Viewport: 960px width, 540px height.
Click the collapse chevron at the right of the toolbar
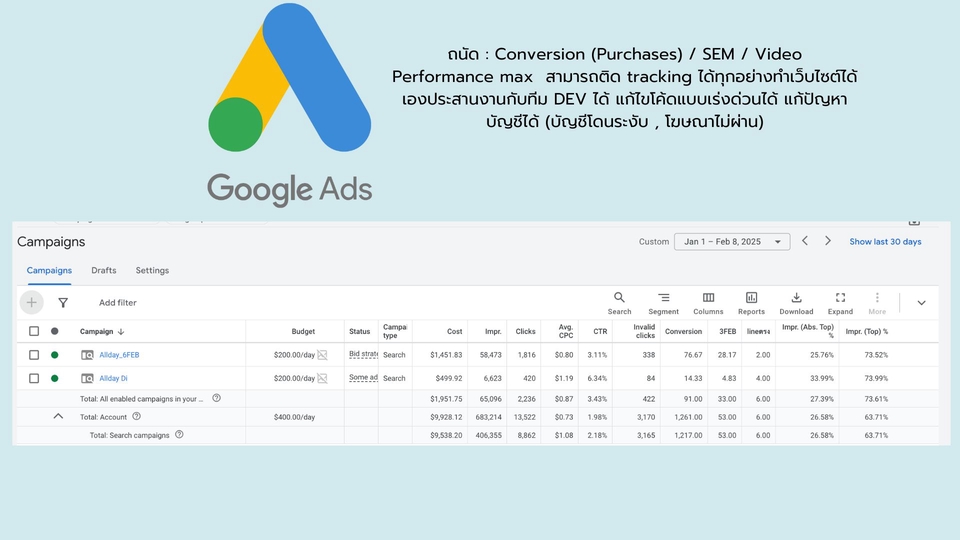[x=921, y=302]
